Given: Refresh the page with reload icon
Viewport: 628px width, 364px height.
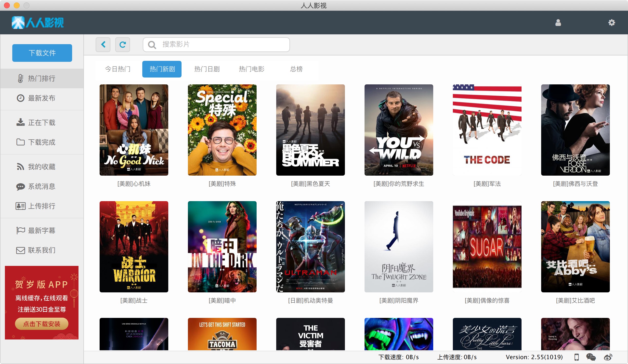Looking at the screenshot, I should 123,45.
